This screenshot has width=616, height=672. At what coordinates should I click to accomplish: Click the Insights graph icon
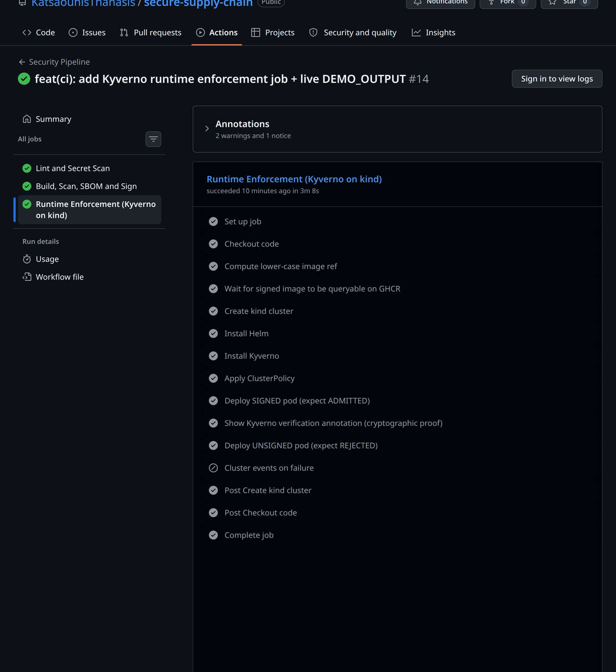tap(416, 33)
